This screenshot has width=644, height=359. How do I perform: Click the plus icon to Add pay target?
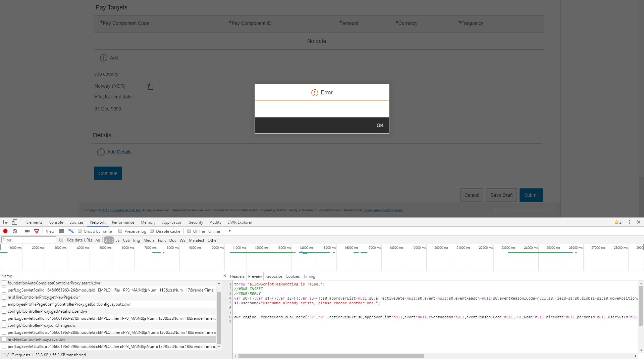pos(104,58)
